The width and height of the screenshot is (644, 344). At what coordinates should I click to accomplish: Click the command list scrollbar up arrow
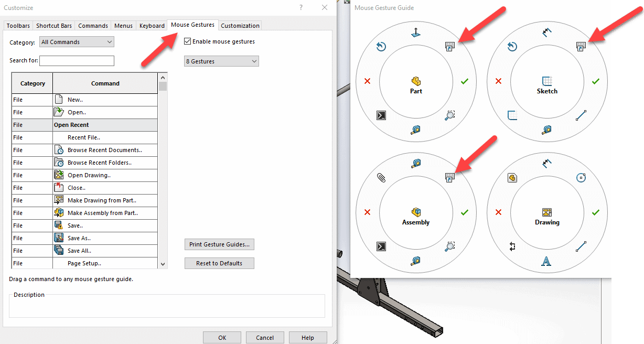tap(163, 77)
